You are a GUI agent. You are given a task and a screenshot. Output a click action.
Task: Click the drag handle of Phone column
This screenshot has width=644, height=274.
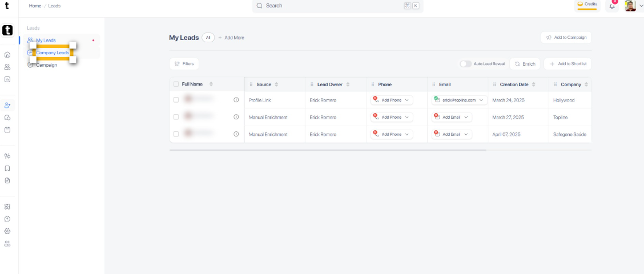(372, 84)
